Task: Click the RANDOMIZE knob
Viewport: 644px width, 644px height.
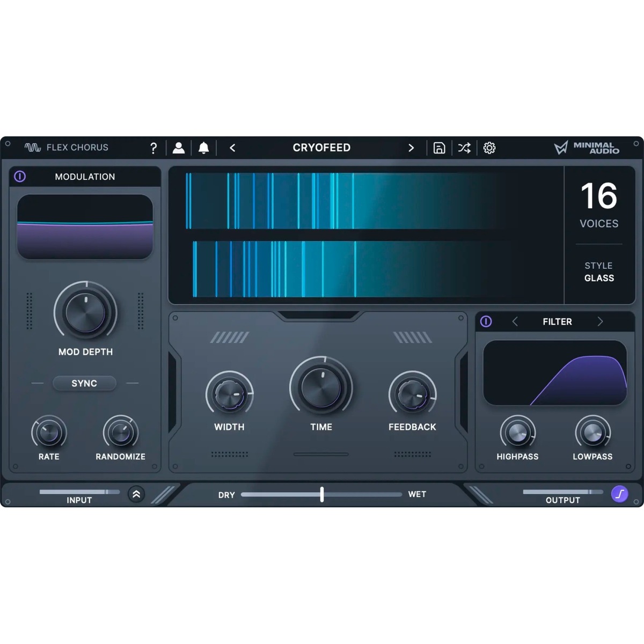Action: pyautogui.click(x=121, y=433)
